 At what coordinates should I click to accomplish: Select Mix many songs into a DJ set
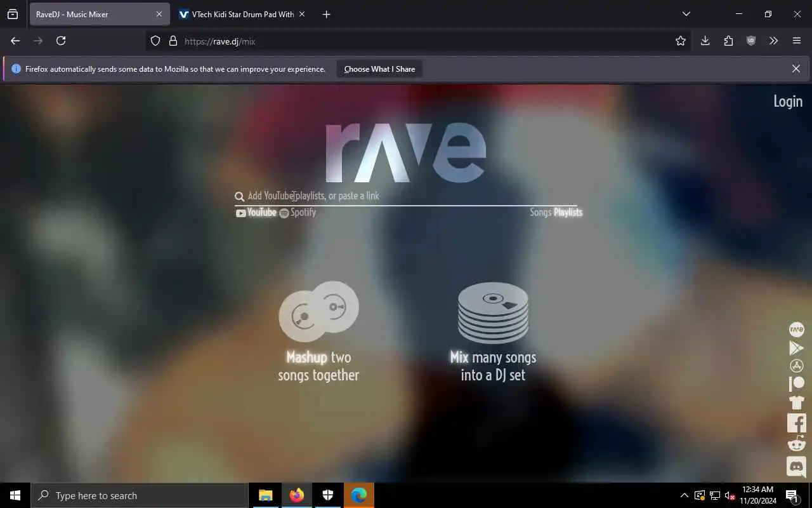(x=493, y=366)
